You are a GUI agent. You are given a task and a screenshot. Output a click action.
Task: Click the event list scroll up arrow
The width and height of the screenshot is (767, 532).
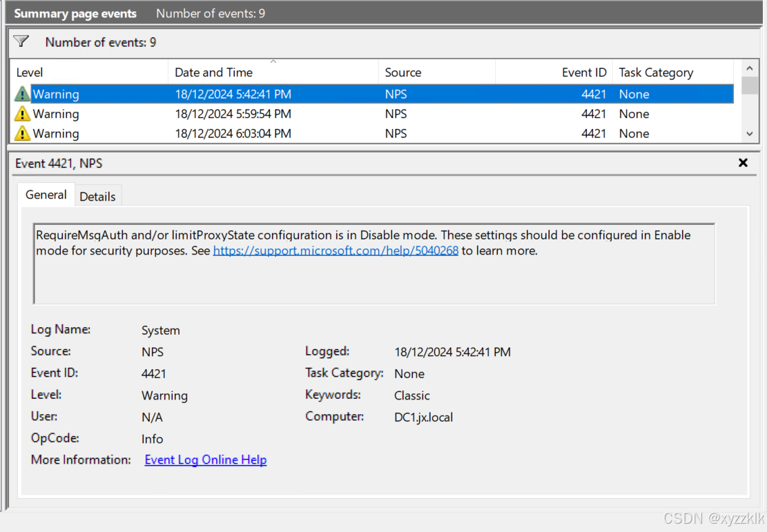point(749,68)
